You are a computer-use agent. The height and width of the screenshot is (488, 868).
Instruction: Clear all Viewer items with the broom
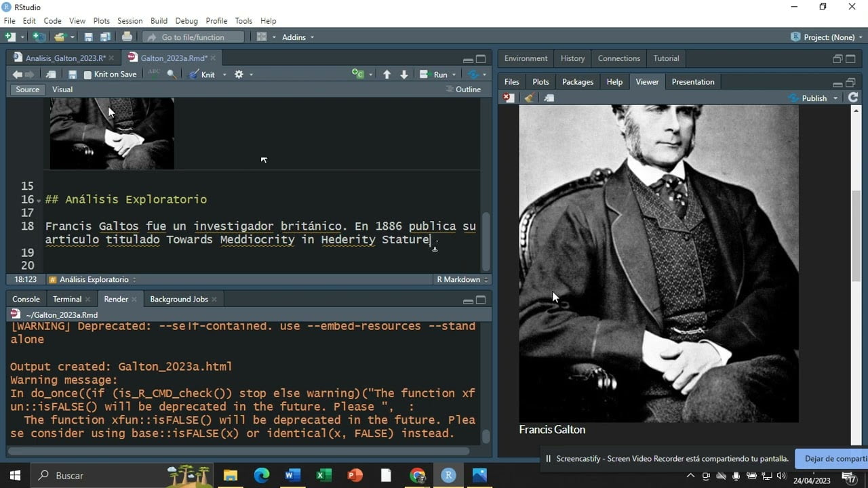[x=529, y=98]
